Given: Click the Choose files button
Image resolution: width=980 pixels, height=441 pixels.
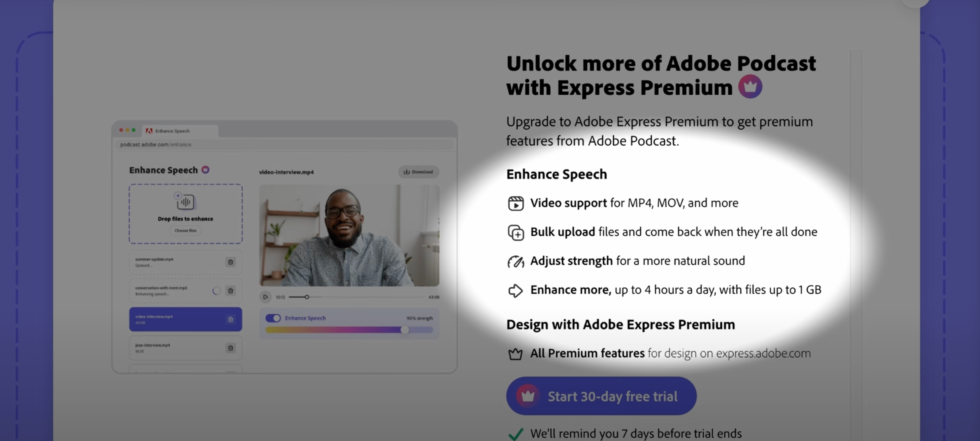Looking at the screenshot, I should (x=185, y=230).
